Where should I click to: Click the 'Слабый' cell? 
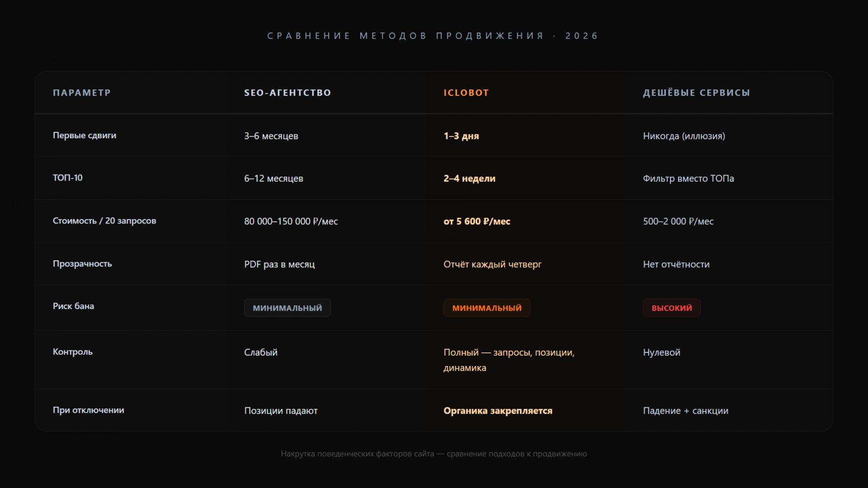click(x=261, y=352)
